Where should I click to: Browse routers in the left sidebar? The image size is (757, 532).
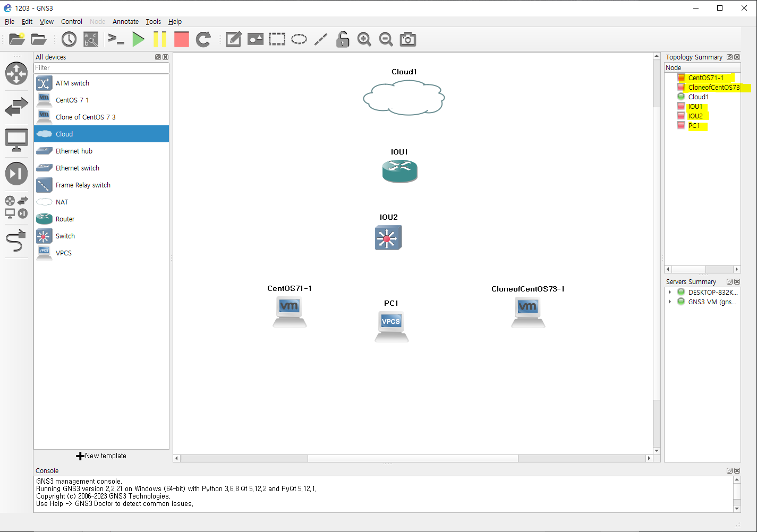(x=16, y=73)
